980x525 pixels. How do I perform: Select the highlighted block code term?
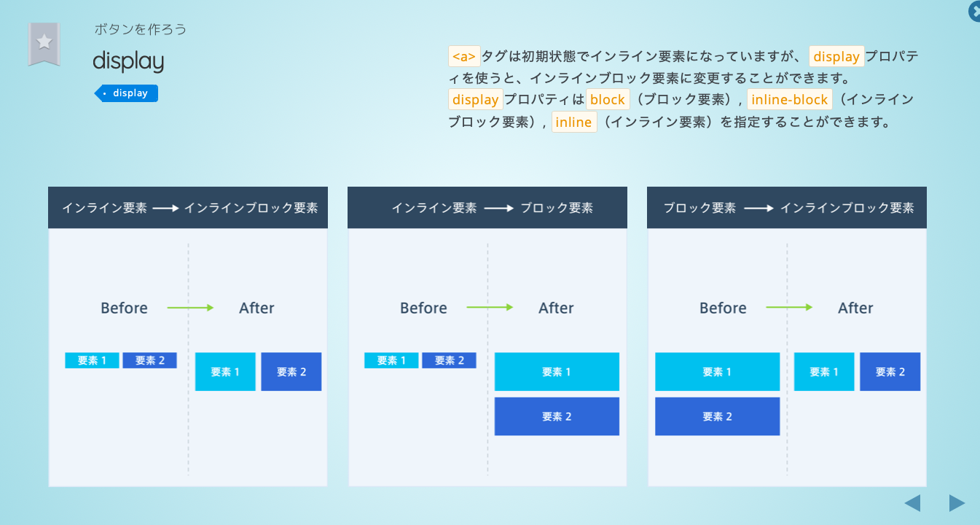(x=608, y=99)
